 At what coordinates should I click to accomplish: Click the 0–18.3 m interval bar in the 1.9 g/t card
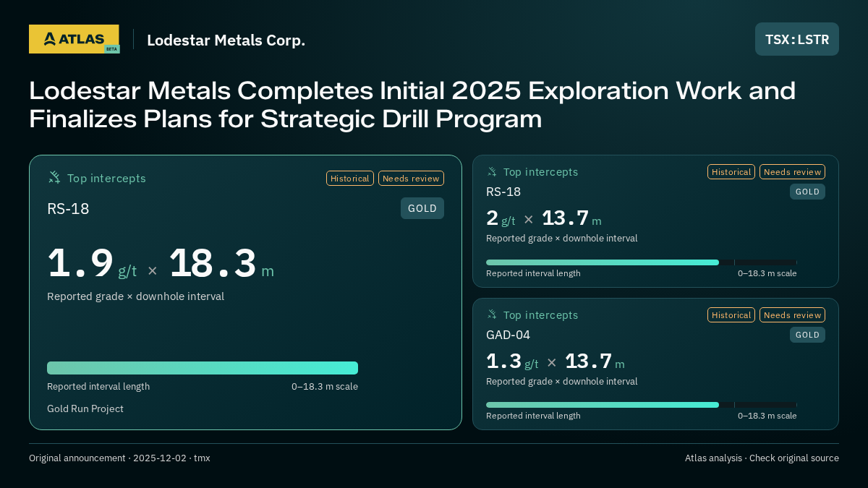pyautogui.click(x=203, y=368)
